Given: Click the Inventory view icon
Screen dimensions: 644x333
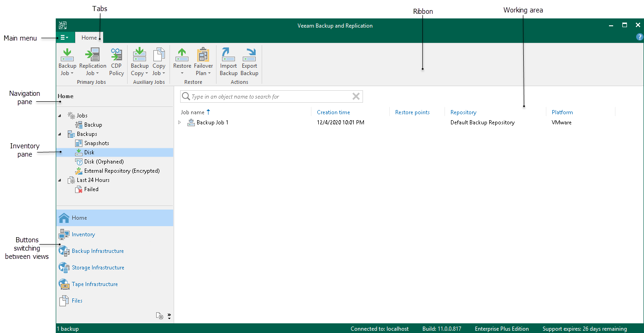Looking at the screenshot, I should click(x=64, y=234).
